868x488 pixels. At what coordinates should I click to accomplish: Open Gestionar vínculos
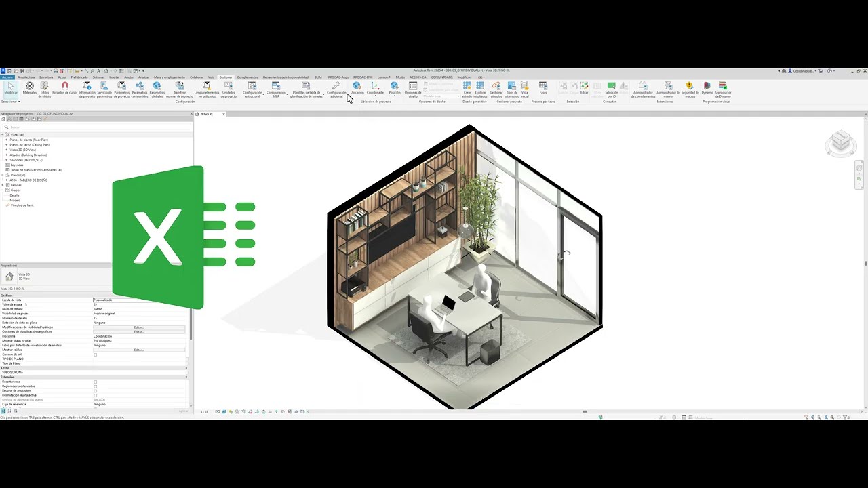(x=496, y=89)
